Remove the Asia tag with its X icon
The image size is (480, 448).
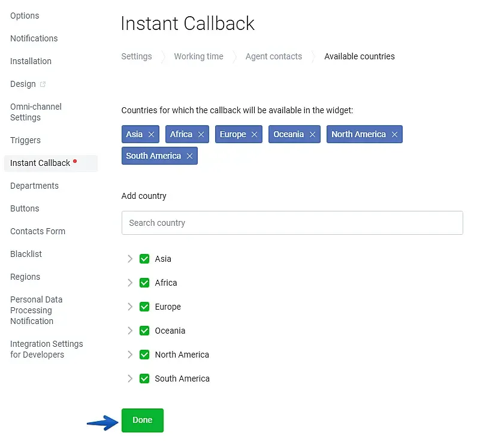(151, 134)
